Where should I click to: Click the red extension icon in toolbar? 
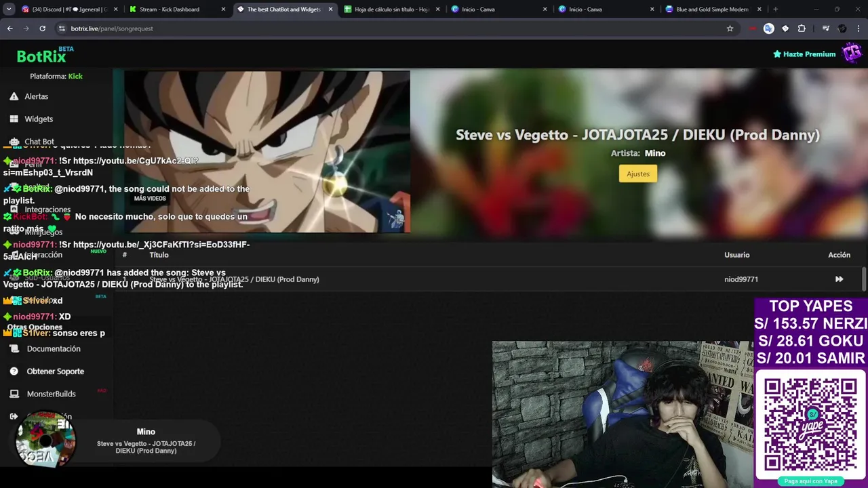[753, 28]
